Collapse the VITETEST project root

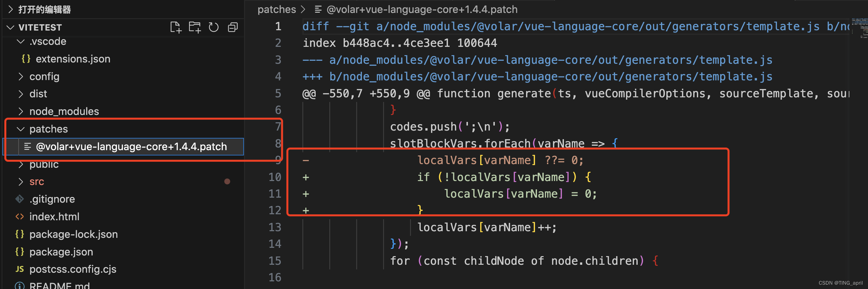coord(10,27)
